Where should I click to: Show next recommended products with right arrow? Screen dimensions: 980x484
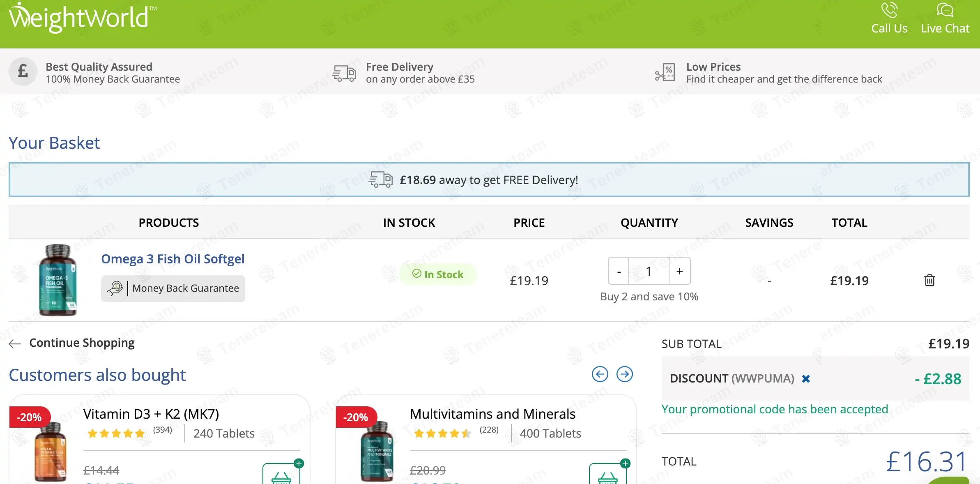click(x=624, y=374)
